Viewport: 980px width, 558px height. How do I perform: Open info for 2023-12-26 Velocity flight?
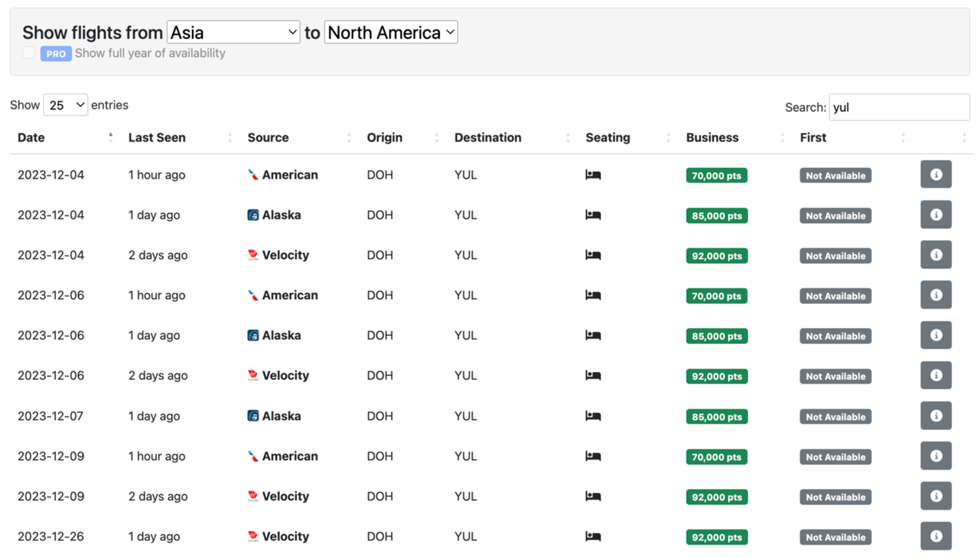(x=936, y=536)
